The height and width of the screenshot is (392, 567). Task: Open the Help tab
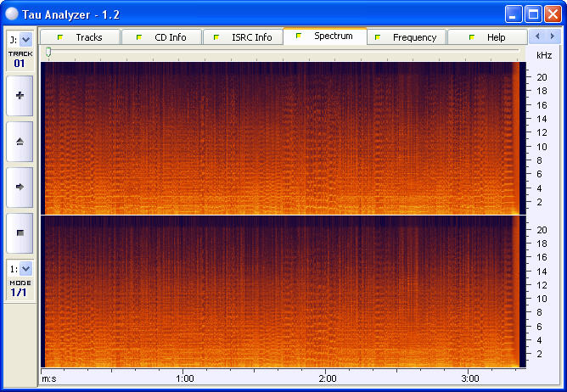pos(487,37)
